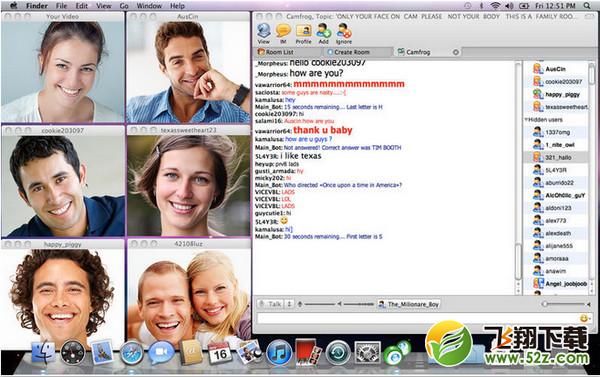600x377 pixels.
Task: Open the Window menu in menu bar
Action: coord(149,6)
